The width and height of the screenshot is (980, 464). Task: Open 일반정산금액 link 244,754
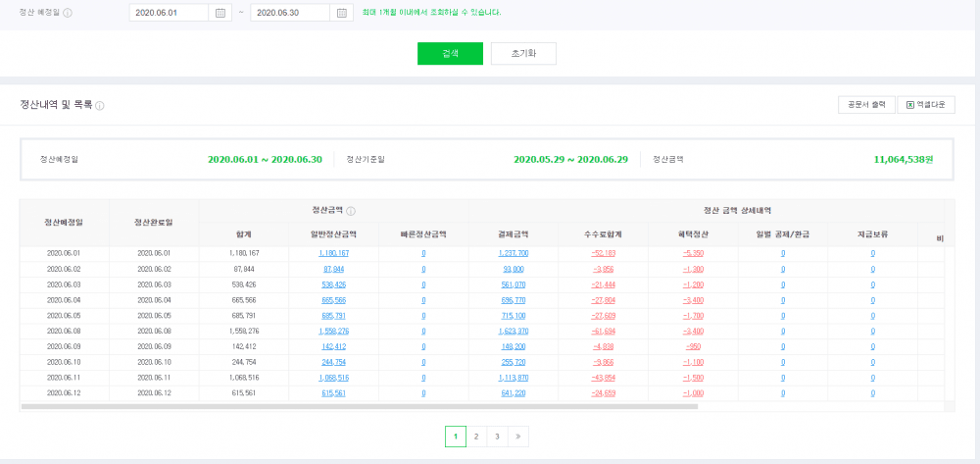(x=334, y=363)
